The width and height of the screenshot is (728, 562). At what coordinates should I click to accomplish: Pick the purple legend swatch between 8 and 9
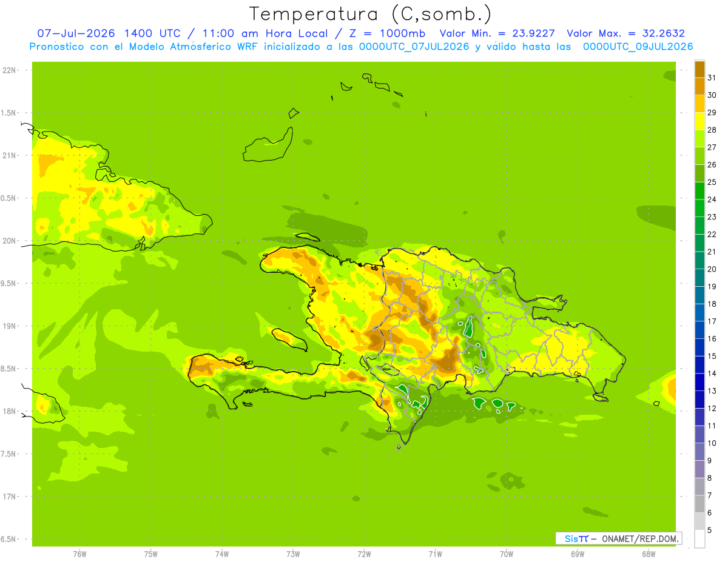pyautogui.click(x=699, y=469)
